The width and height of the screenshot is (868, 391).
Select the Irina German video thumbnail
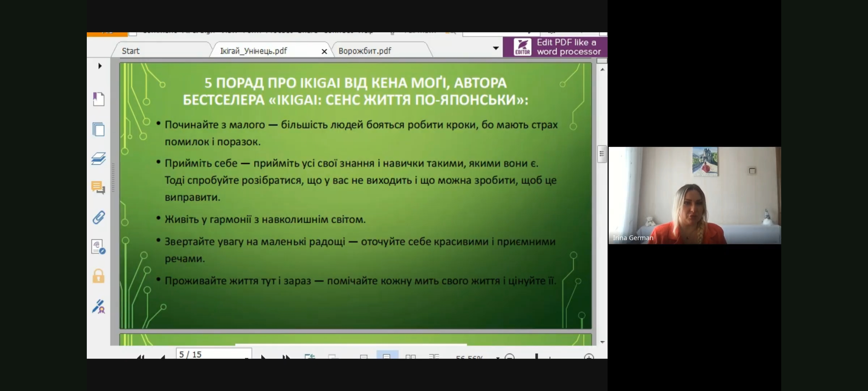pyautogui.click(x=694, y=195)
